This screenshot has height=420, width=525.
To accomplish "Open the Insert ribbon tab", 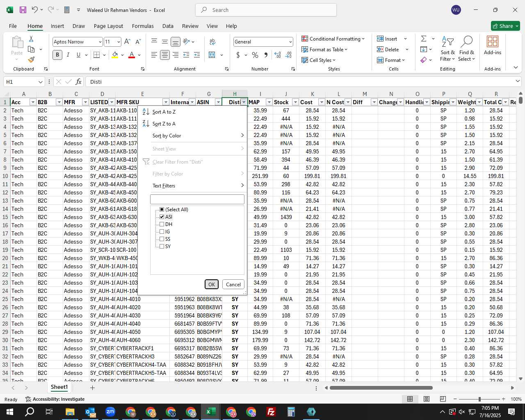I will coord(57,26).
